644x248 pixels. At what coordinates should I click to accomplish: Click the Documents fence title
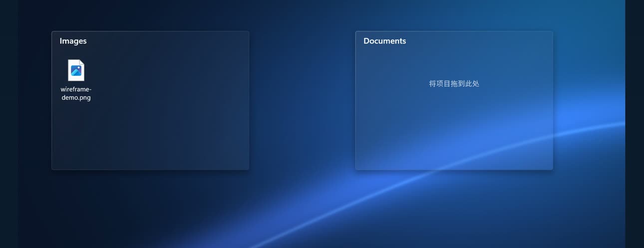[384, 41]
